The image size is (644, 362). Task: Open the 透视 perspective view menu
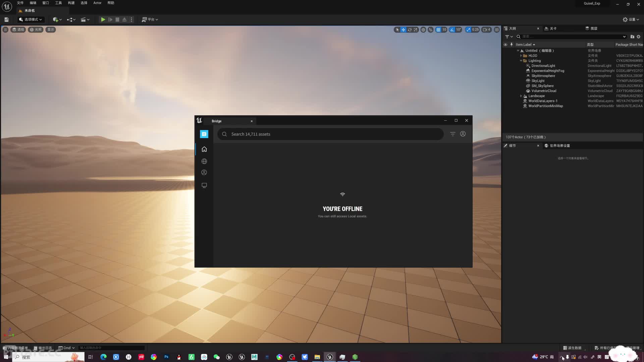[18, 29]
